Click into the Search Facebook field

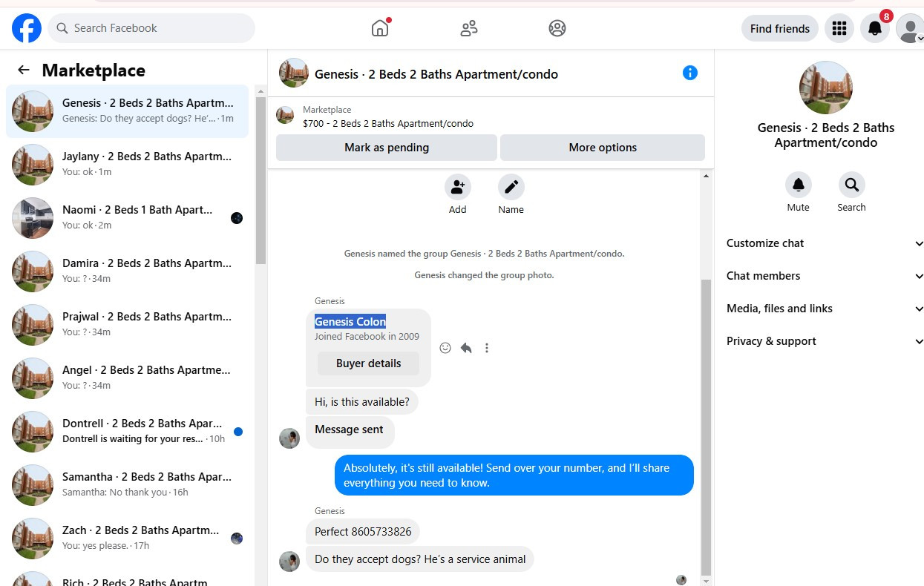tap(151, 28)
